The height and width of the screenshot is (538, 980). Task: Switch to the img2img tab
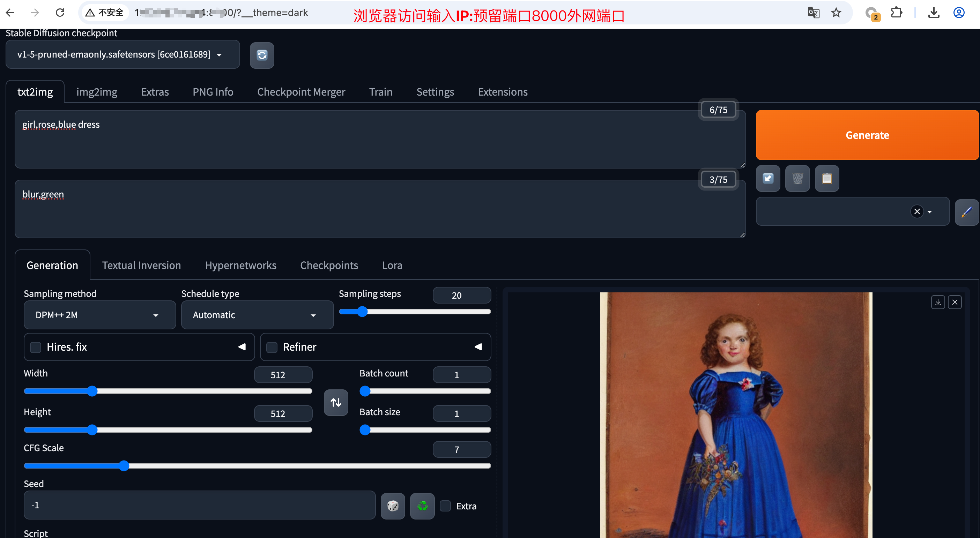97,92
